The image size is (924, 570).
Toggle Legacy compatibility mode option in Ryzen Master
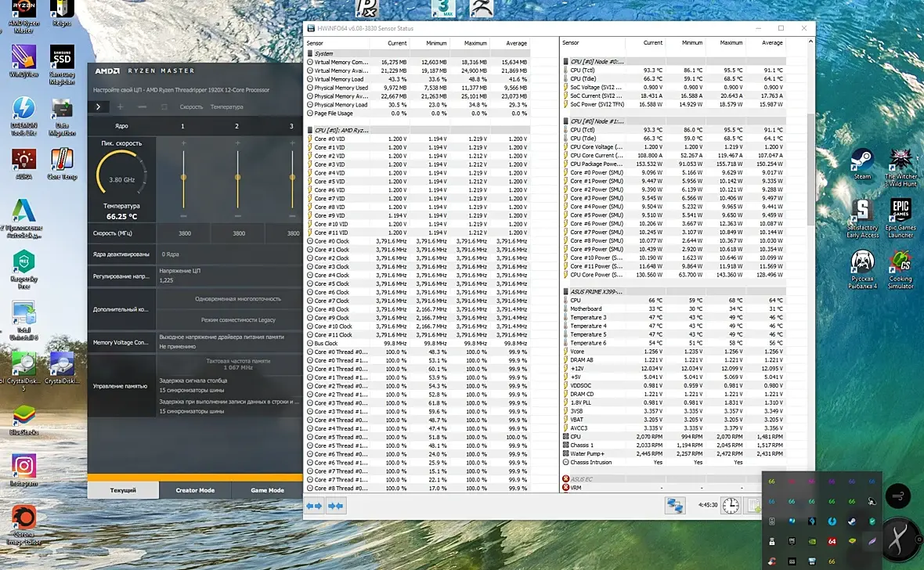238,320
